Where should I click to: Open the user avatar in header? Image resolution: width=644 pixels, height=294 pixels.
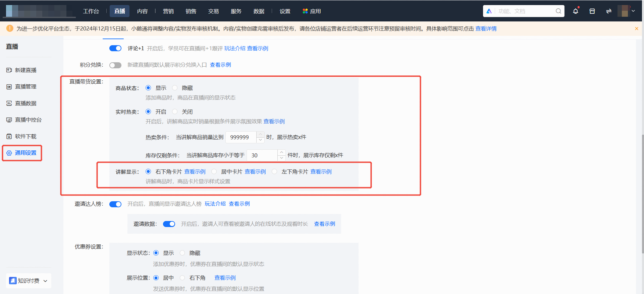pyautogui.click(x=623, y=11)
